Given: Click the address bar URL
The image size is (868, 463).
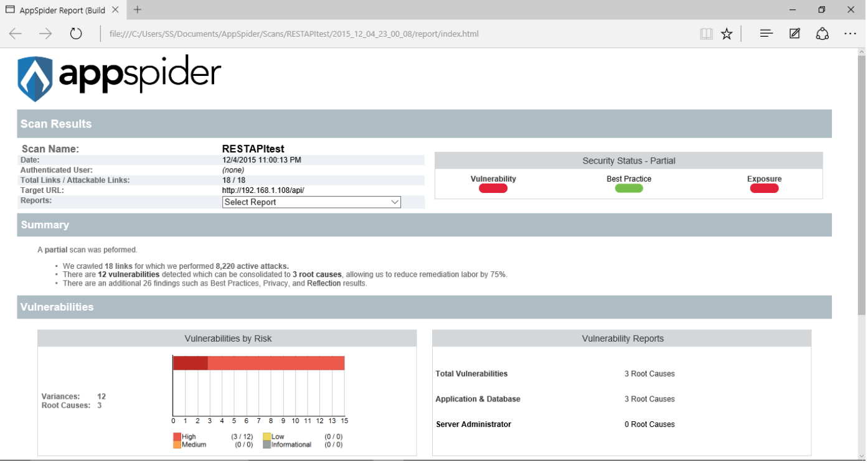Looking at the screenshot, I should (294, 34).
